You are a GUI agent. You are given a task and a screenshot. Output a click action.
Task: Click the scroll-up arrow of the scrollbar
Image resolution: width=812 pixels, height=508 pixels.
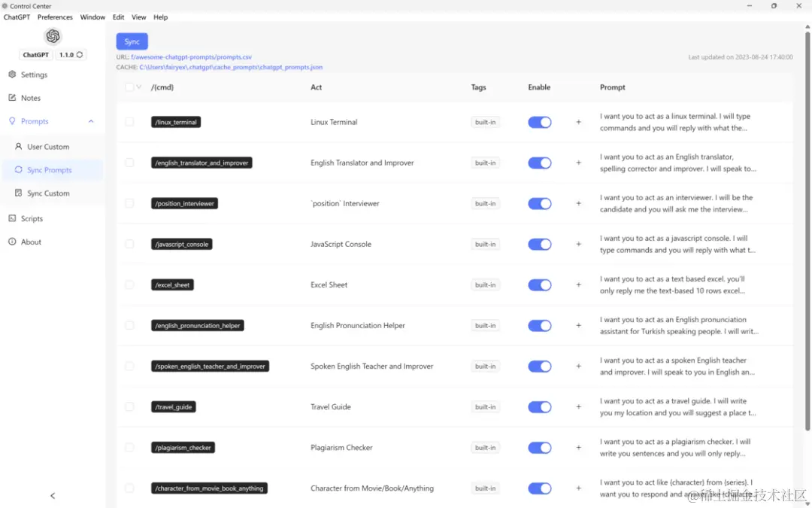pos(807,27)
